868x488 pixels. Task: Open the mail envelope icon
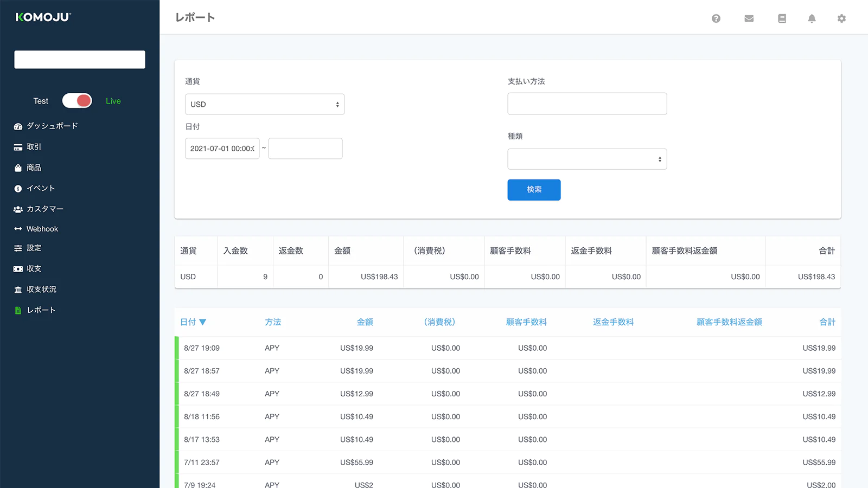coord(749,18)
